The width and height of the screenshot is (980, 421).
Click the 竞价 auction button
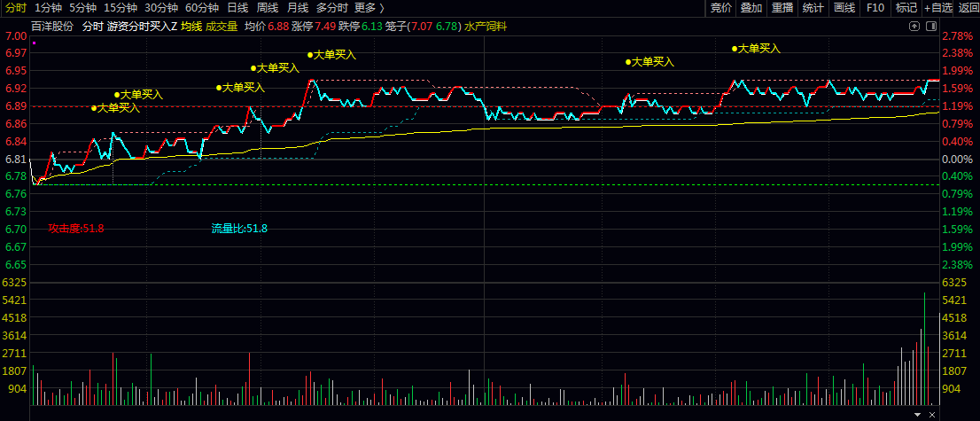[720, 8]
